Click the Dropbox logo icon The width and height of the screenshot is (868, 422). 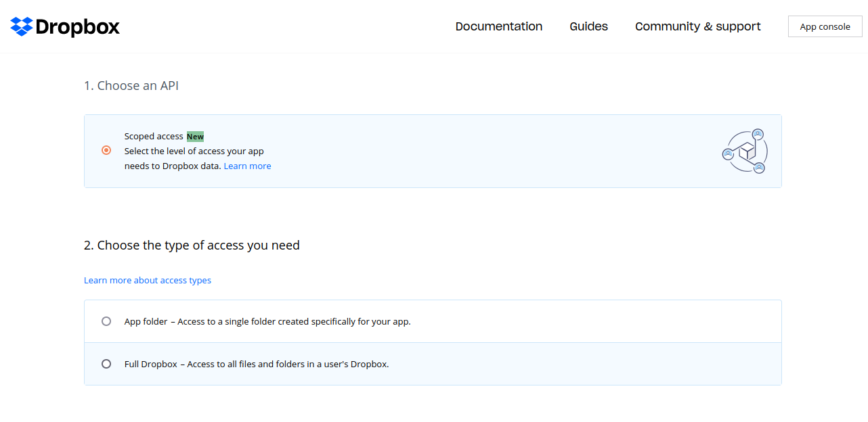(x=22, y=26)
